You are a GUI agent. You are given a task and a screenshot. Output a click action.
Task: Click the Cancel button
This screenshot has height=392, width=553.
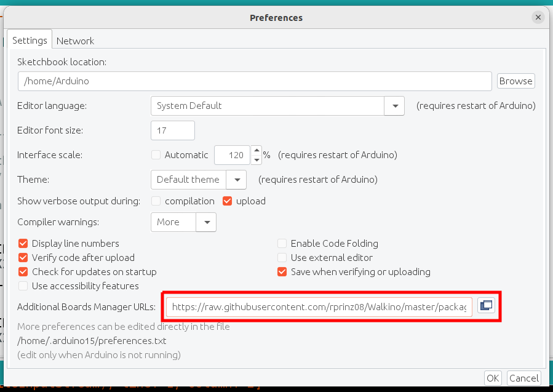(x=523, y=378)
